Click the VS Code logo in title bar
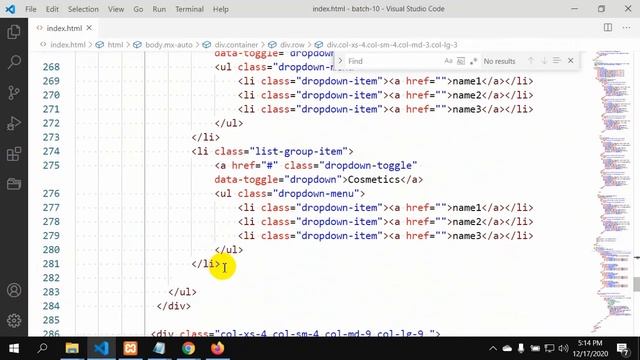 point(10,9)
